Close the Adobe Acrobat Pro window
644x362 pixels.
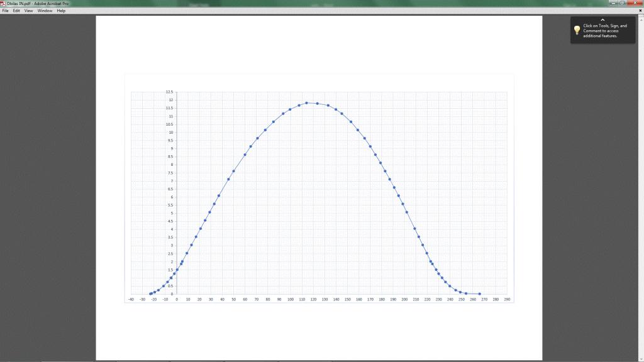(x=635, y=3)
